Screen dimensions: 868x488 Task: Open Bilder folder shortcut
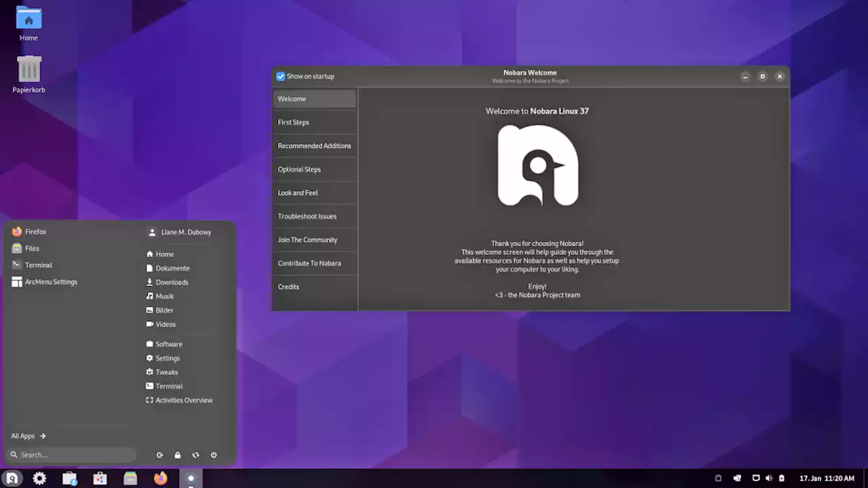point(160,310)
